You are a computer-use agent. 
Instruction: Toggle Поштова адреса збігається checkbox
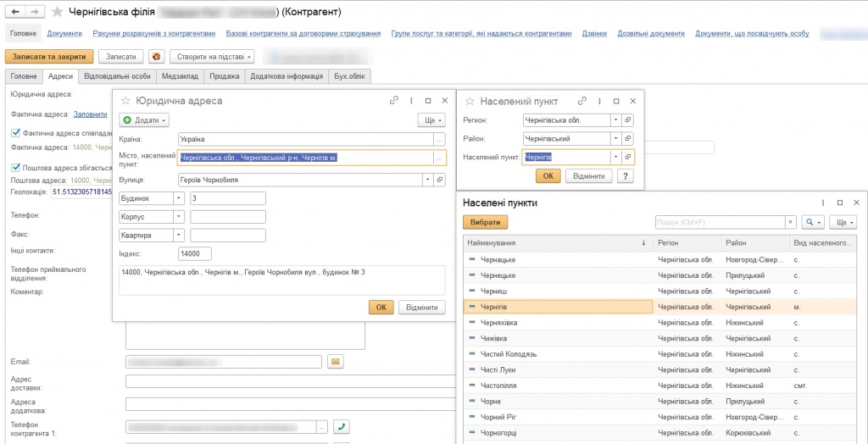(15, 167)
